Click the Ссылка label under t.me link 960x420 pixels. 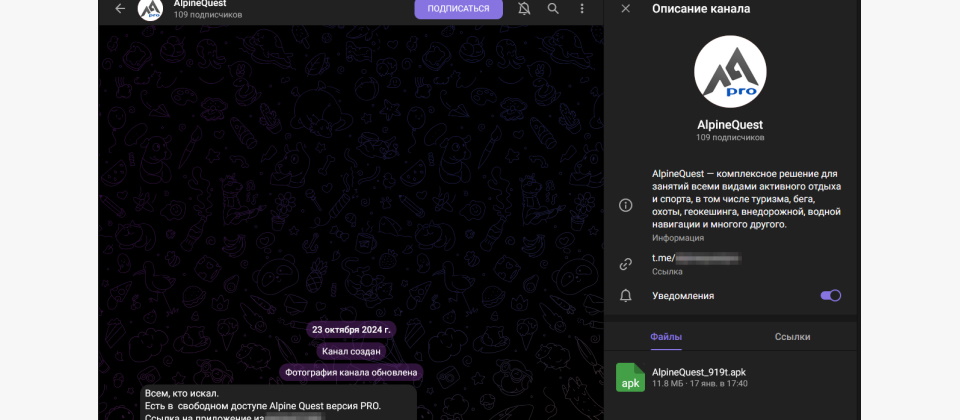click(667, 271)
